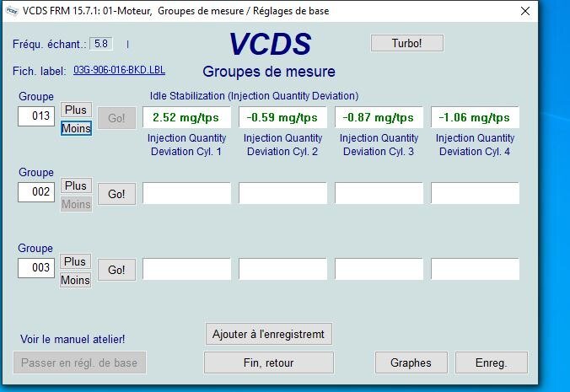Select the 2.52 mg/tps value field

coord(186,117)
